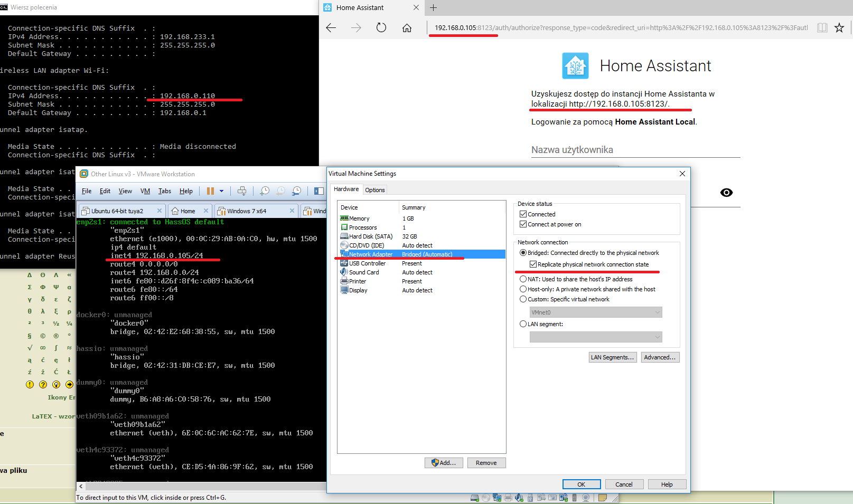The width and height of the screenshot is (853, 504).
Task: Select Network Adapter in device list
Action: [x=422, y=254]
